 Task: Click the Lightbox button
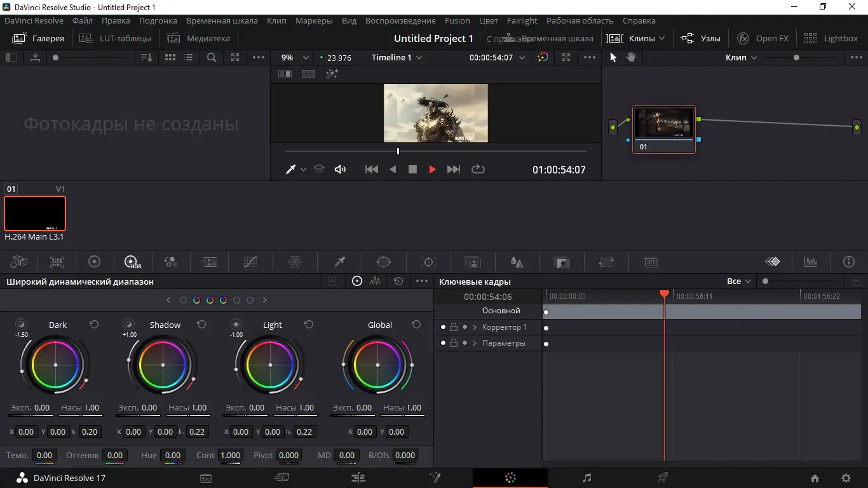[x=831, y=38]
